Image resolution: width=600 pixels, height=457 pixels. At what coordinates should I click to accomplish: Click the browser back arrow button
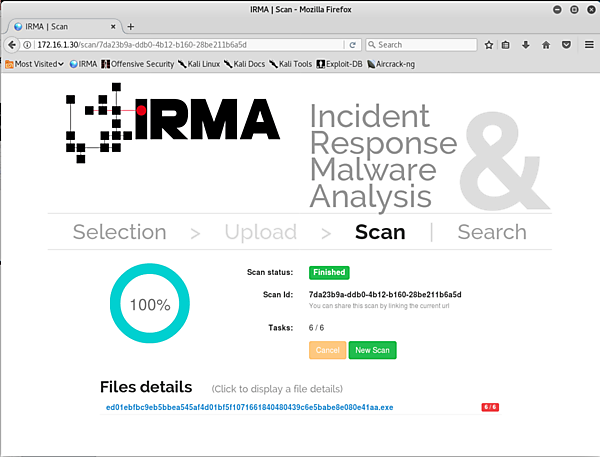[13, 45]
